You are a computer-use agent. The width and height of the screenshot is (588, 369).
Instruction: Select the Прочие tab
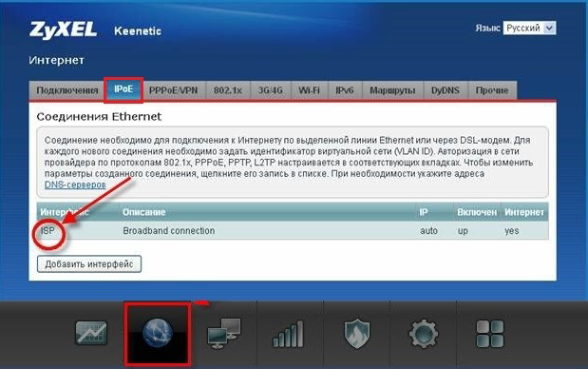(x=492, y=90)
